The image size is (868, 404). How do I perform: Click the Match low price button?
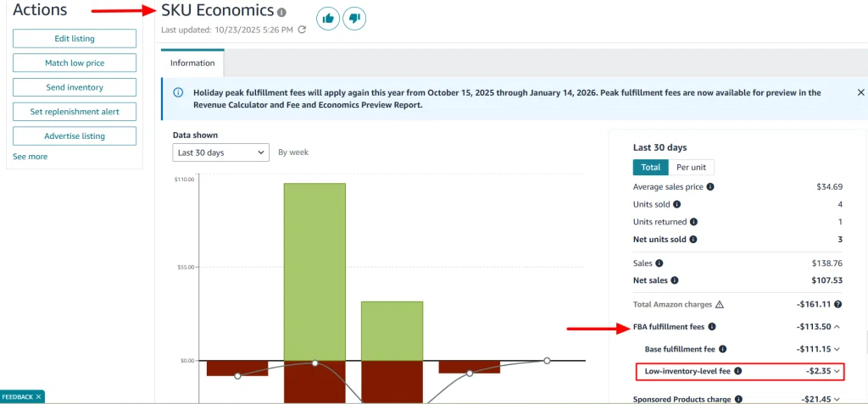(x=75, y=63)
